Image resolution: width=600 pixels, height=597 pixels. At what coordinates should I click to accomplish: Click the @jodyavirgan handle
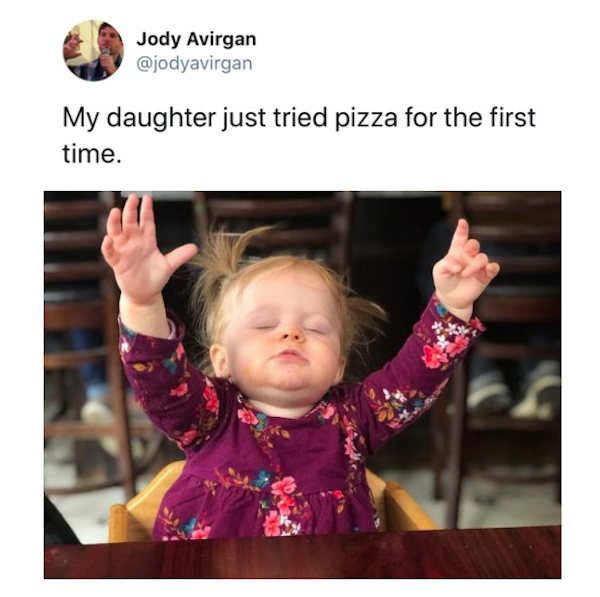coord(194,64)
